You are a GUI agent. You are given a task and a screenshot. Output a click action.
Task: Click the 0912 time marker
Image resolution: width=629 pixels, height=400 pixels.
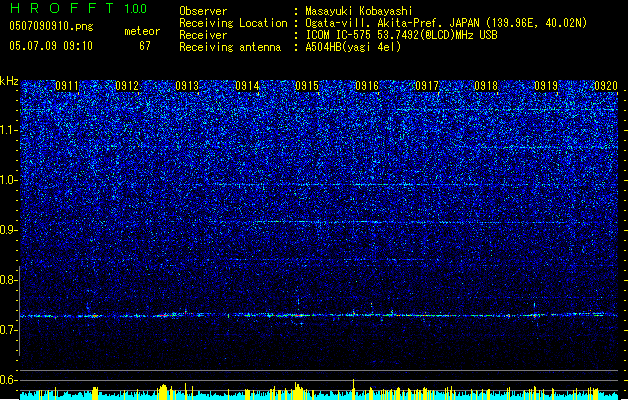[127, 86]
